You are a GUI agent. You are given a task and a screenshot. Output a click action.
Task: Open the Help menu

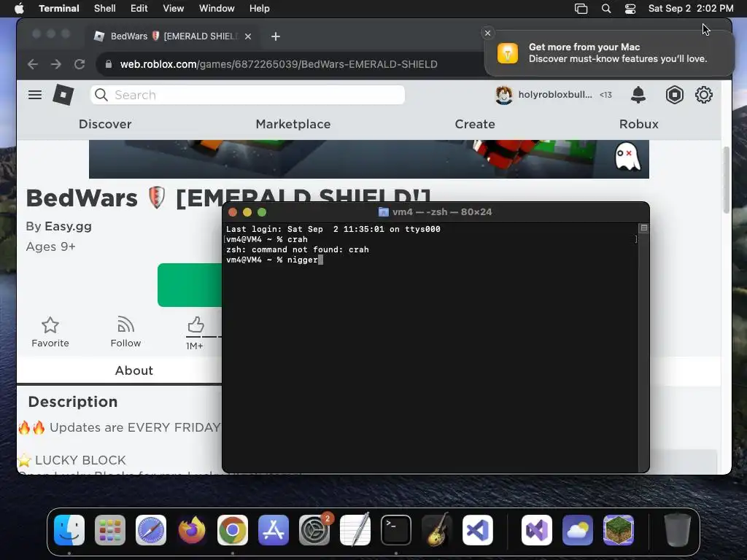pyautogui.click(x=259, y=8)
